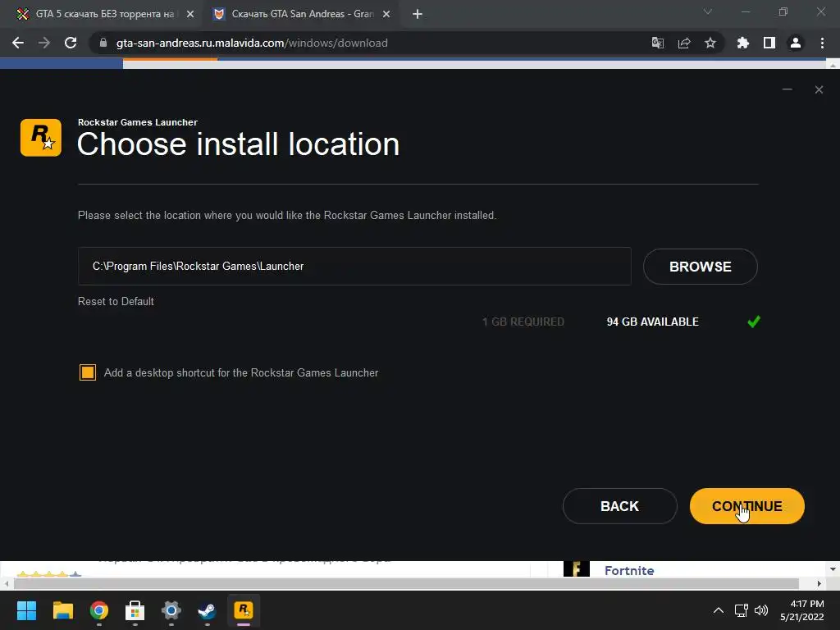840x630 pixels.
Task: Open Chrome three-dot menu
Action: point(822,43)
